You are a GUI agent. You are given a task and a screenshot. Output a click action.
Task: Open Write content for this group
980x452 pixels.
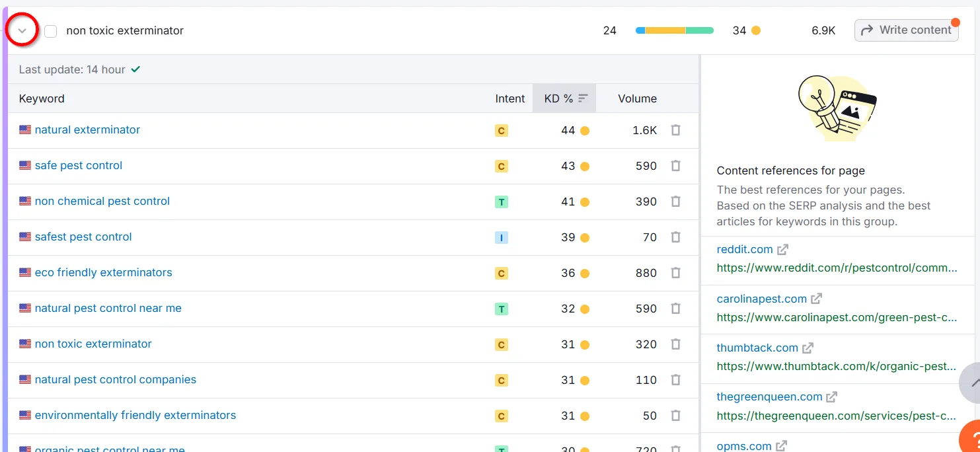pyautogui.click(x=906, y=30)
